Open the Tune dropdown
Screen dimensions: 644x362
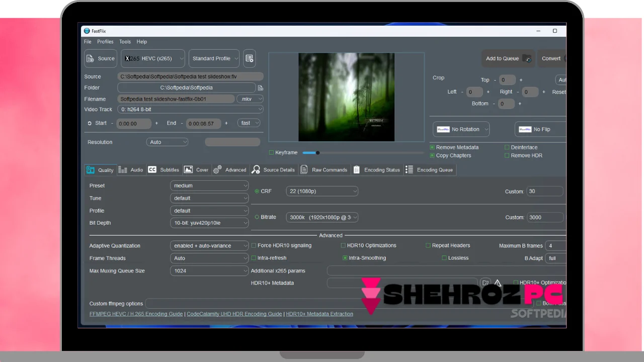[209, 198]
